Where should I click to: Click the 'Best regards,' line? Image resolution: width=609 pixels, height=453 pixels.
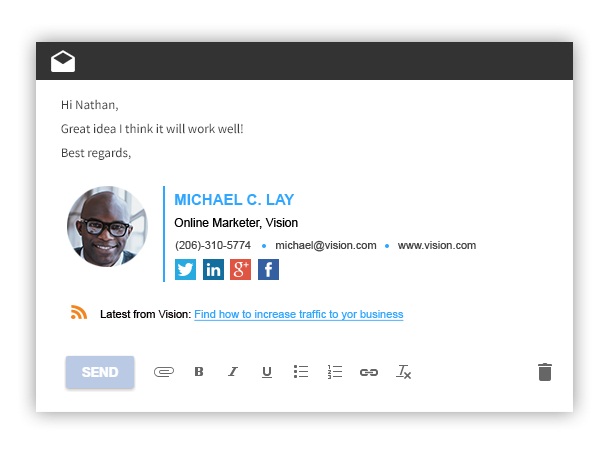pyautogui.click(x=96, y=153)
